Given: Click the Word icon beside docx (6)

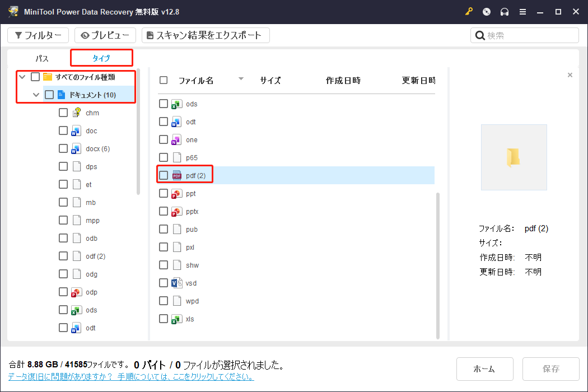Looking at the screenshot, I should 76,148.
